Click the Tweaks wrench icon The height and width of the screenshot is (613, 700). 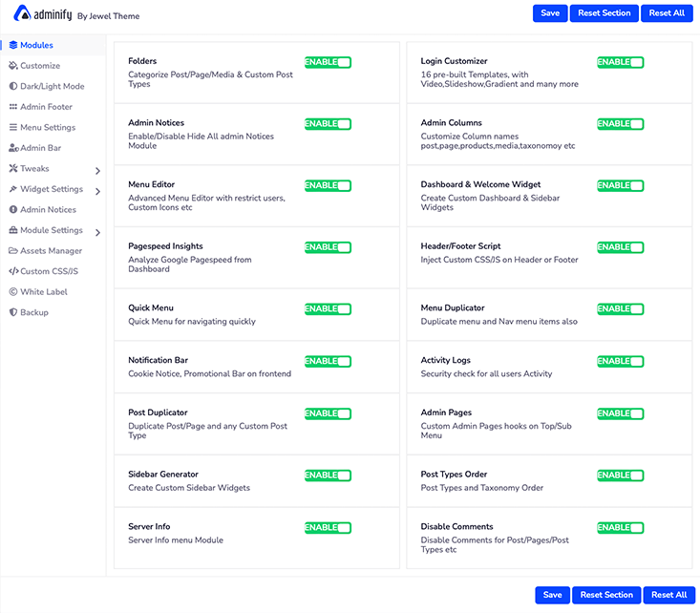[x=12, y=168]
